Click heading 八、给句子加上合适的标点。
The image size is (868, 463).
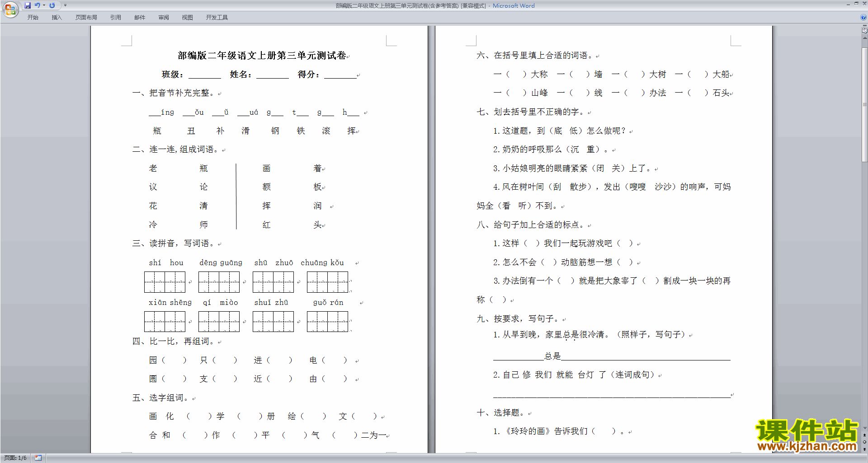[x=531, y=225]
